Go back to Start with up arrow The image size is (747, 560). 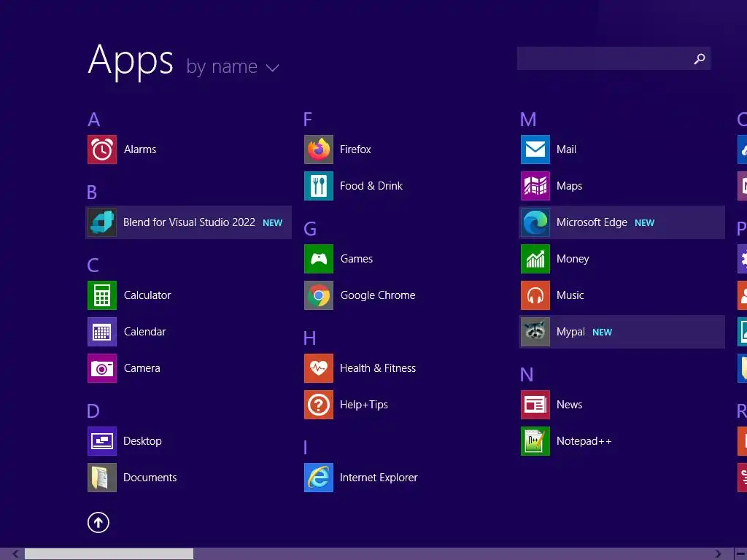coord(98,522)
